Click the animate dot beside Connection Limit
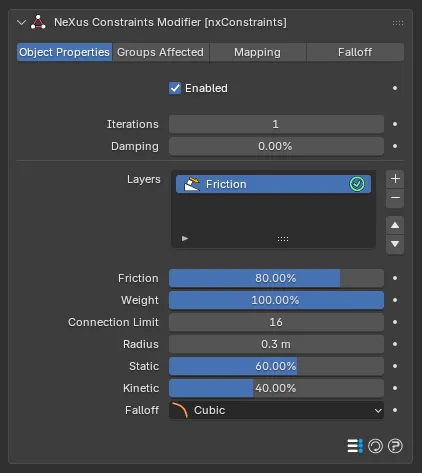Viewport: 422px width, 473px height. tap(395, 322)
